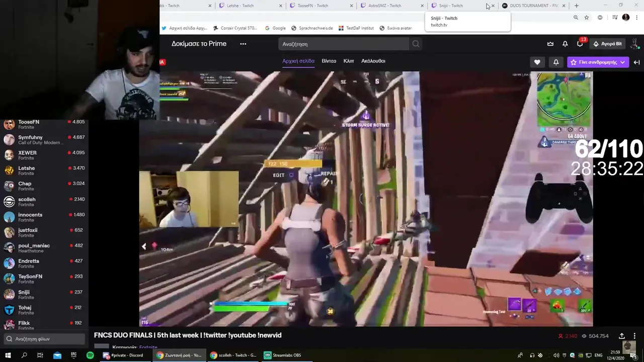The height and width of the screenshot is (362, 644).
Task: Select Tohaj channel avatar in sidebar
Action: pyautogui.click(x=9, y=310)
